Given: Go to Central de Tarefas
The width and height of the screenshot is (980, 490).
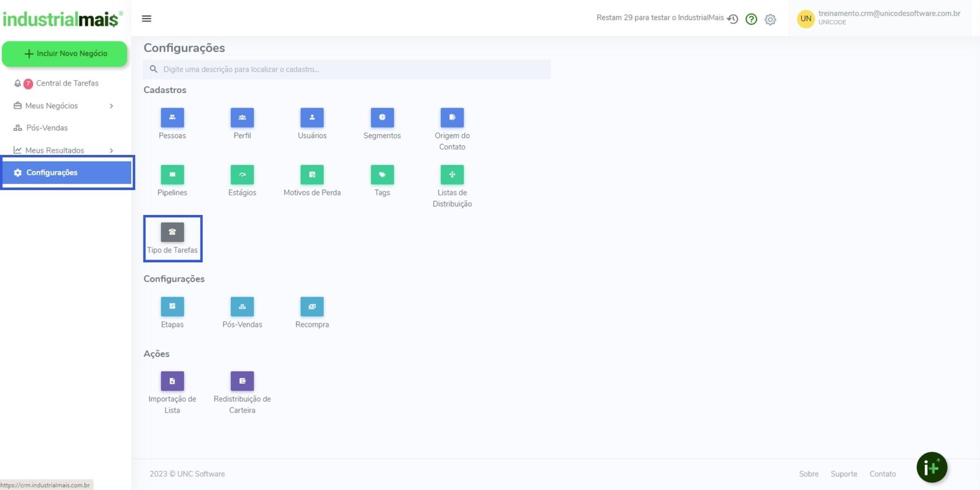Looking at the screenshot, I should click(67, 83).
